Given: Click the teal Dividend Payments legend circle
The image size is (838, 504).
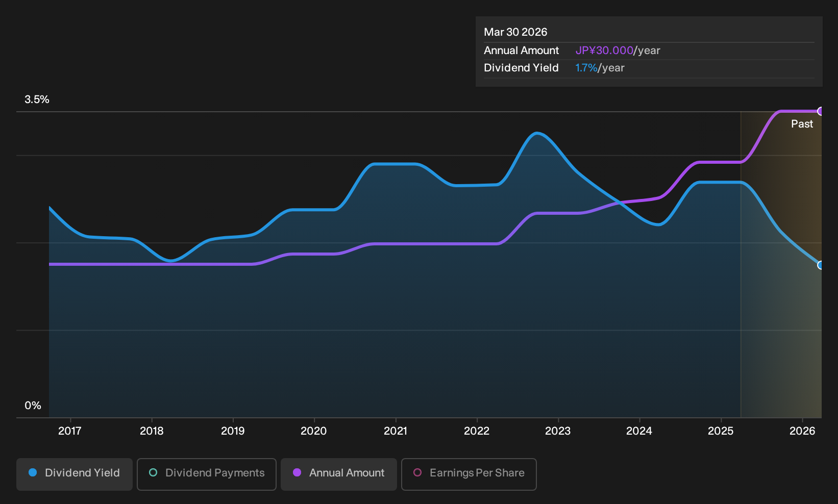Looking at the screenshot, I should (x=153, y=473).
